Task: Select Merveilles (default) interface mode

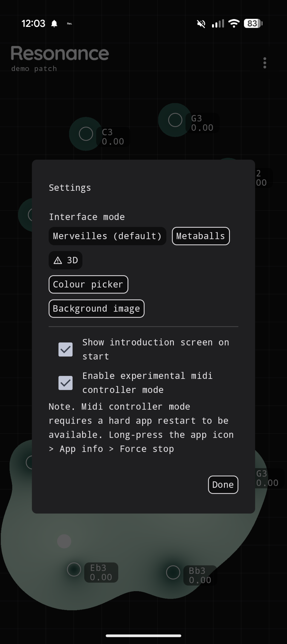Action: pyautogui.click(x=107, y=236)
